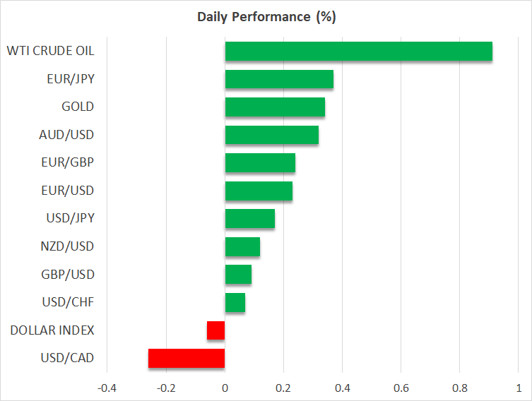
Task: Click the red USD/CAD bar
Action: (x=187, y=358)
